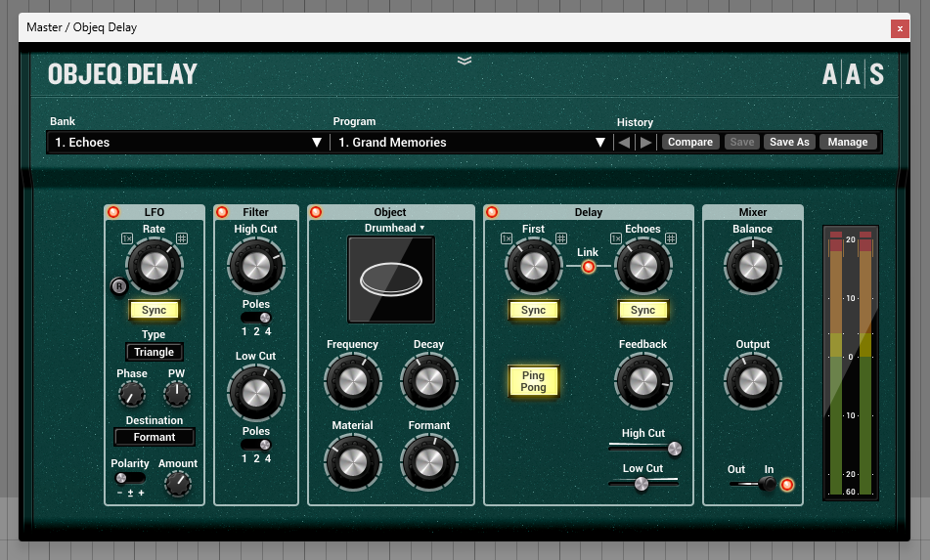Click the Delay First knob
The width and height of the screenshot is (930, 560).
point(533,266)
